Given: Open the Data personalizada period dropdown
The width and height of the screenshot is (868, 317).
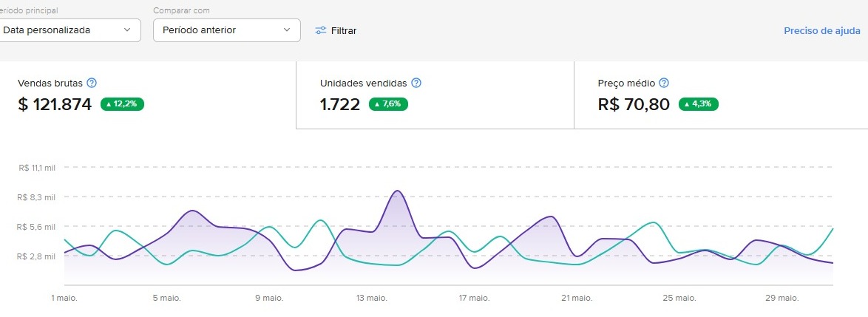Looking at the screenshot, I should (x=67, y=30).
